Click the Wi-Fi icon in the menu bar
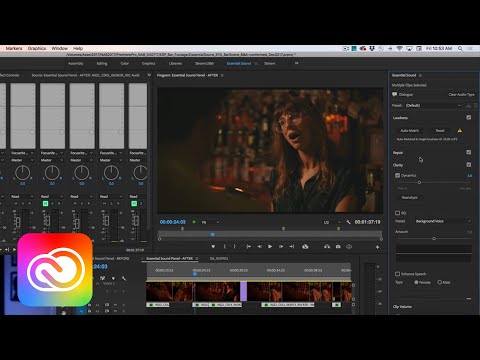 (399, 49)
